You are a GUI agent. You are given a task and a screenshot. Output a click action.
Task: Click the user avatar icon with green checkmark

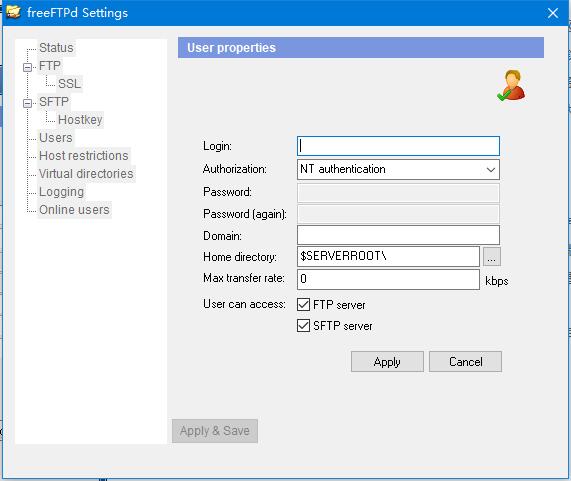tap(511, 86)
